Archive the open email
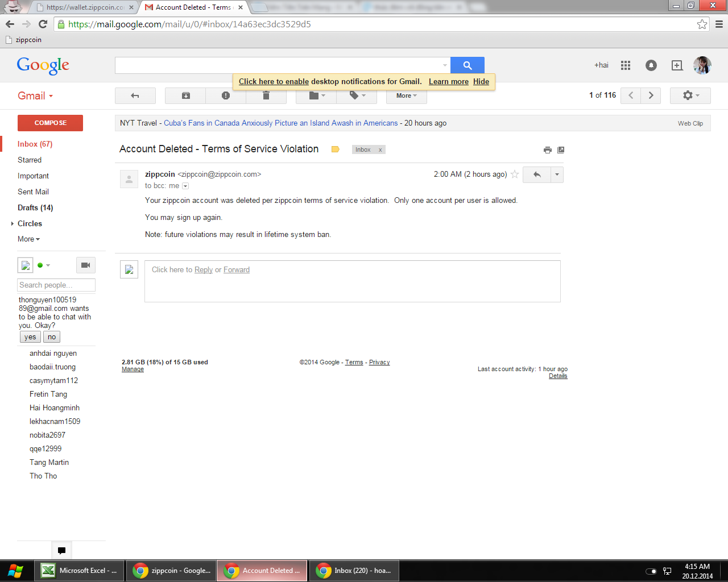The width and height of the screenshot is (728, 582). (x=185, y=95)
